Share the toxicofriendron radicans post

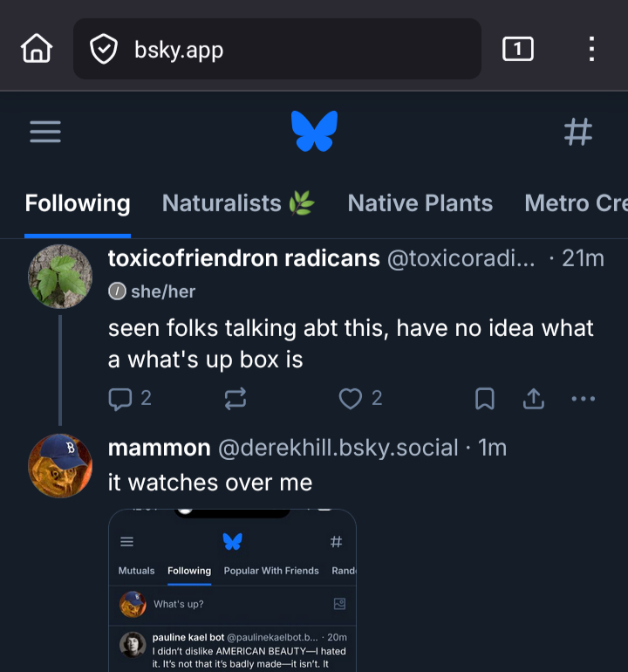[533, 399]
